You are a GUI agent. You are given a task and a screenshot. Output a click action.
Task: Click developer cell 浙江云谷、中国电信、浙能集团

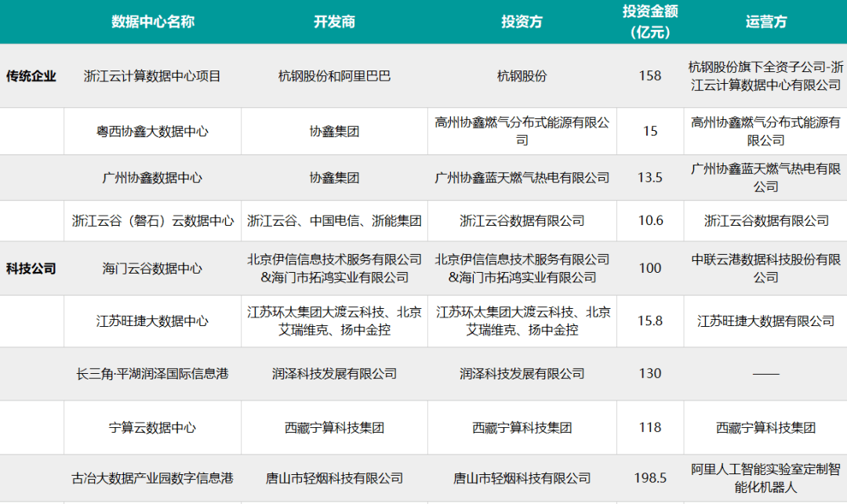334,221
